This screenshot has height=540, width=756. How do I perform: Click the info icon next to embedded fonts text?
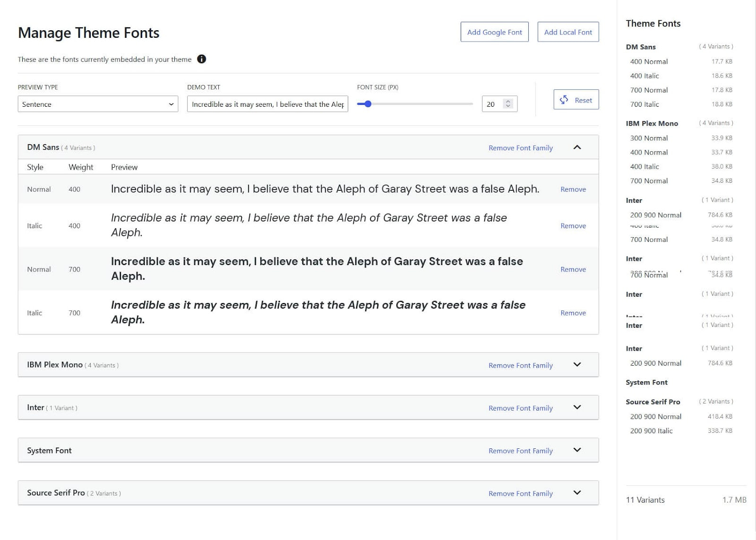202,59
